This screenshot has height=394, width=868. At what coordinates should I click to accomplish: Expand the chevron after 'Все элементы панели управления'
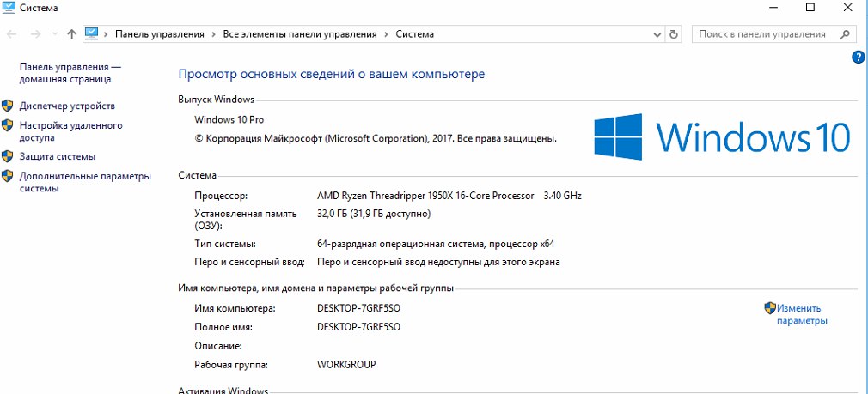(387, 34)
